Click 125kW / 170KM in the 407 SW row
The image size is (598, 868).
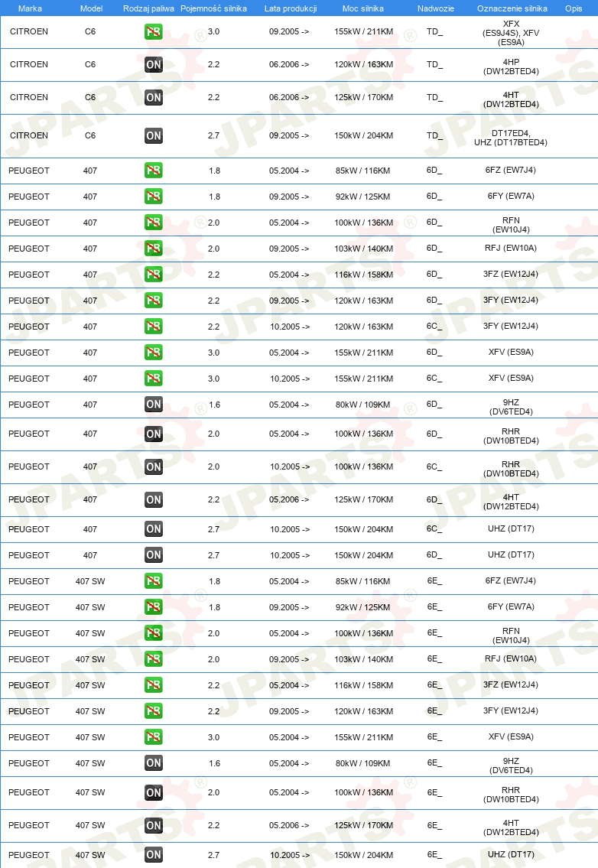[x=364, y=825]
